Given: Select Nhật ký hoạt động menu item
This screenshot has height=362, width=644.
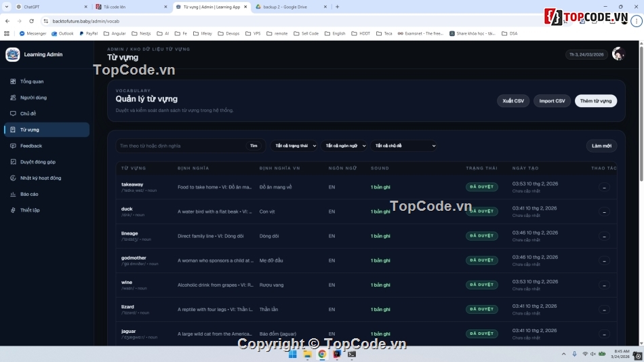Looking at the screenshot, I should [x=47, y=178].
